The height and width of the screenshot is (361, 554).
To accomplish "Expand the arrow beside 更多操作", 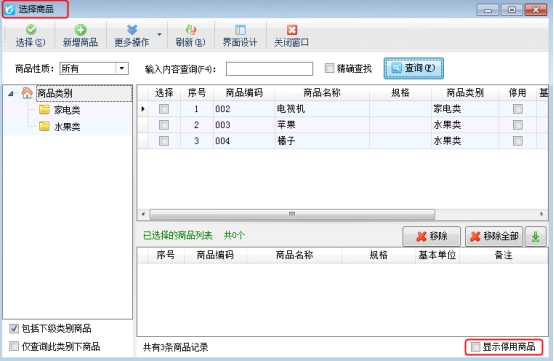I will coord(159,35).
